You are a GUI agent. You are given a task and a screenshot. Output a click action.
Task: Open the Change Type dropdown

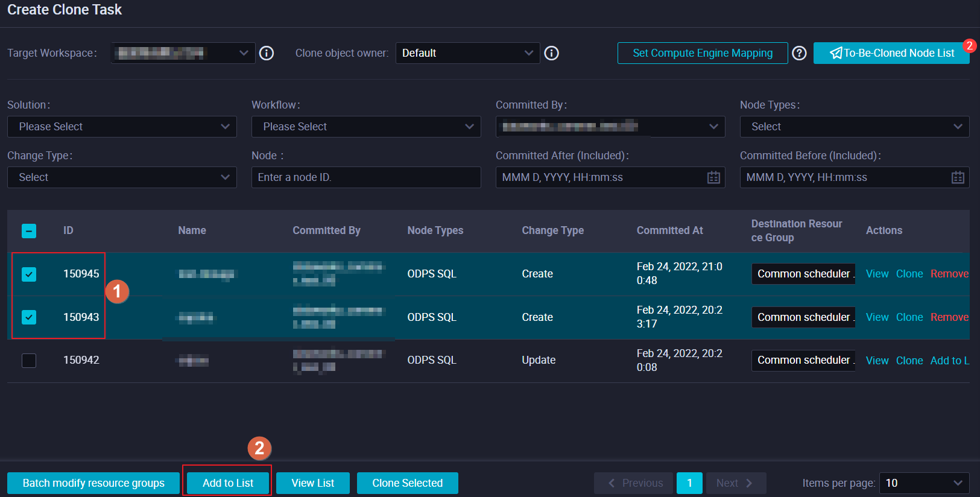pos(122,177)
